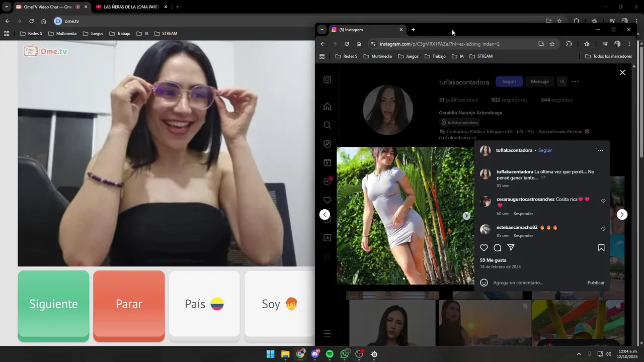Click the Siguiente button
Viewport: 644px width, 362px height.
[x=53, y=306]
